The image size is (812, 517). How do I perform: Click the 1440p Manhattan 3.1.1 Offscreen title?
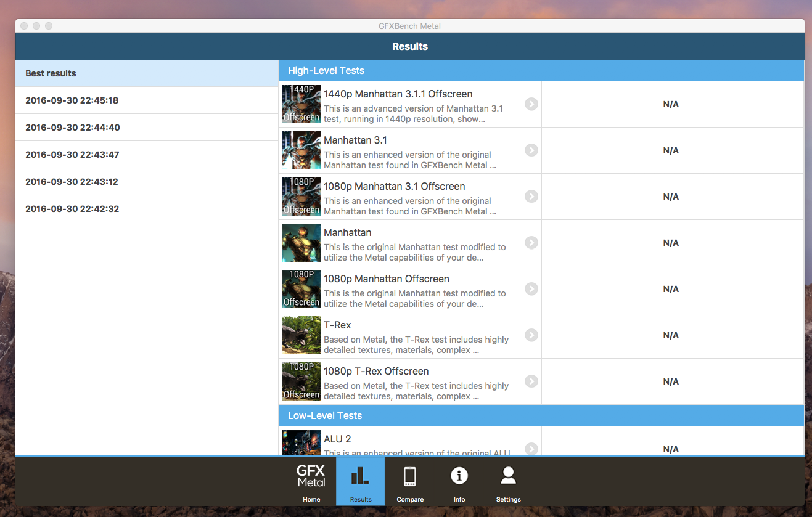tap(398, 94)
